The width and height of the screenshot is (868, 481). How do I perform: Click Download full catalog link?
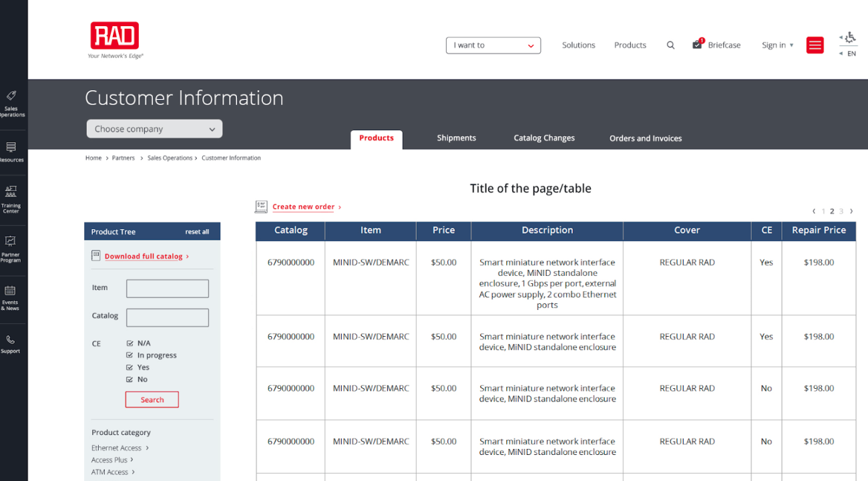pyautogui.click(x=144, y=257)
